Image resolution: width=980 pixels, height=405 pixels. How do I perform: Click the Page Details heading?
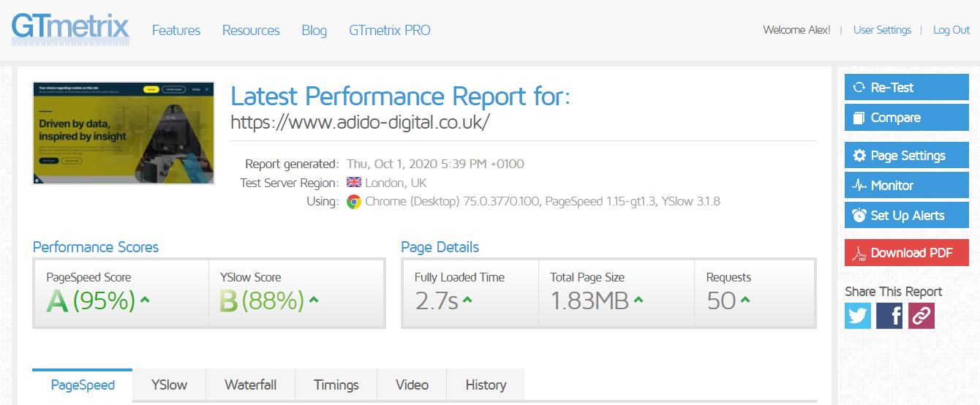440,247
